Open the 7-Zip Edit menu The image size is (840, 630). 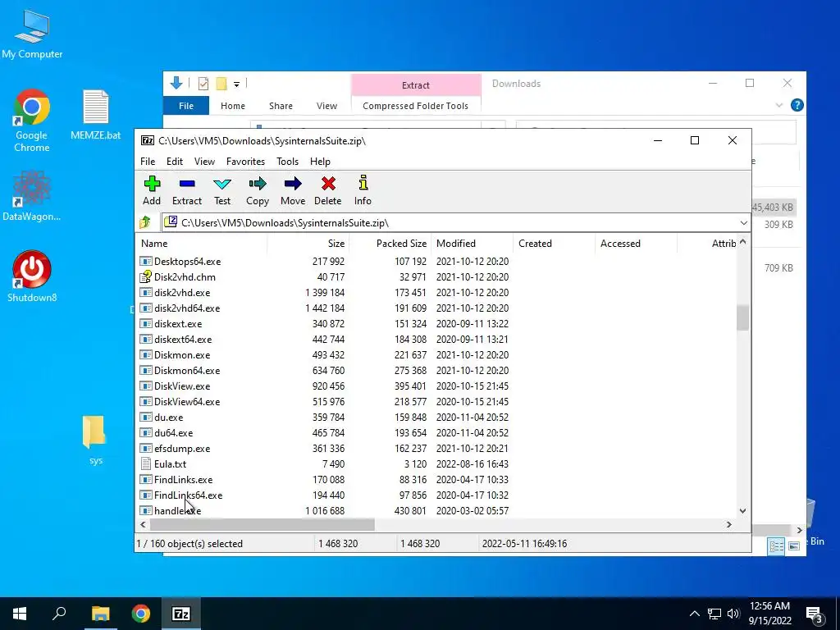coord(175,162)
